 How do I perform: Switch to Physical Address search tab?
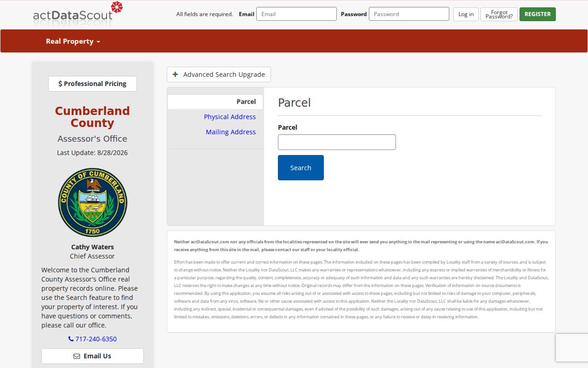tap(230, 117)
